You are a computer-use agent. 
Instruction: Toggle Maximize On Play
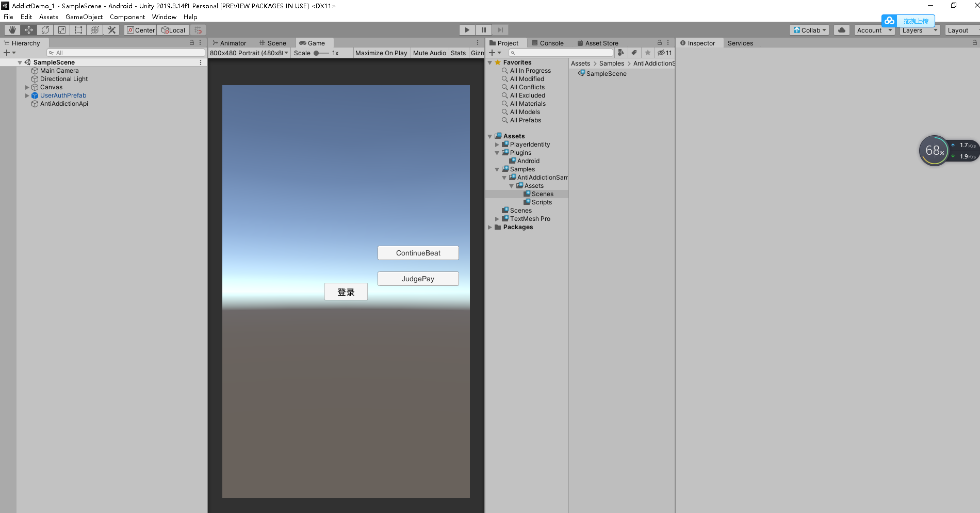click(x=381, y=53)
